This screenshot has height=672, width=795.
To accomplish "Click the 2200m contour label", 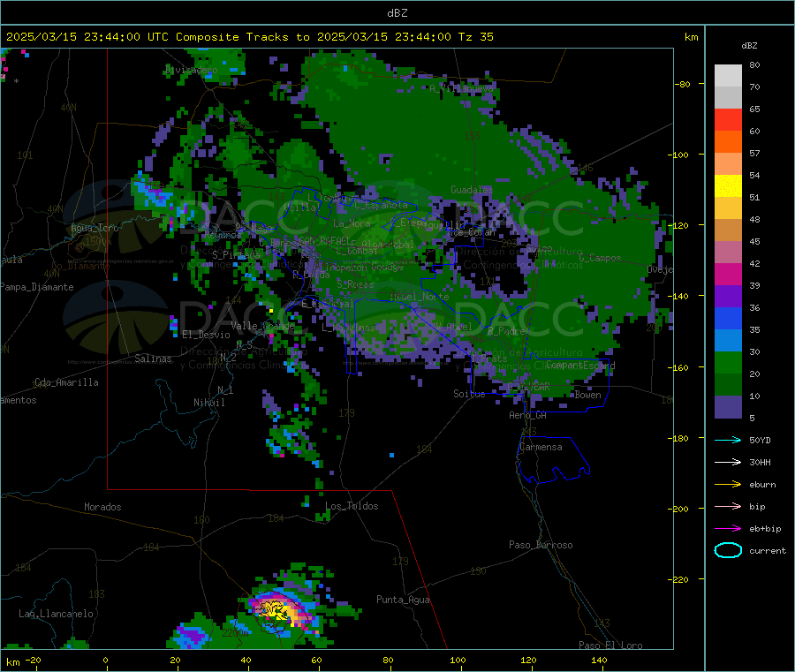I will point(235,633).
